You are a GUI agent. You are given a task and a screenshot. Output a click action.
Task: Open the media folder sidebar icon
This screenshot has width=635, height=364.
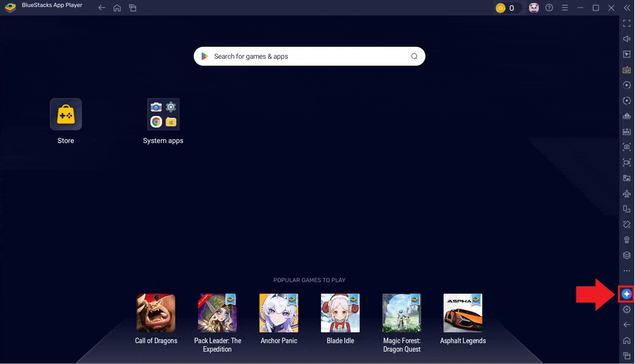pos(626,178)
